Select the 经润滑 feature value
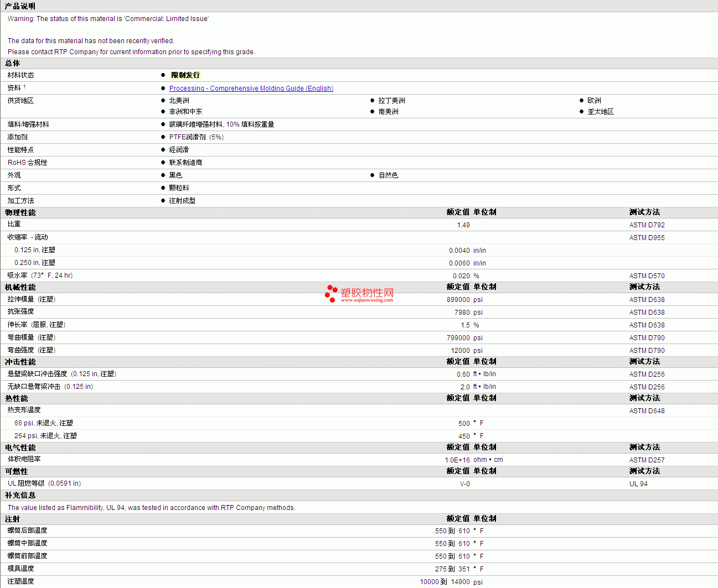The height and width of the screenshot is (588, 718). [179, 150]
